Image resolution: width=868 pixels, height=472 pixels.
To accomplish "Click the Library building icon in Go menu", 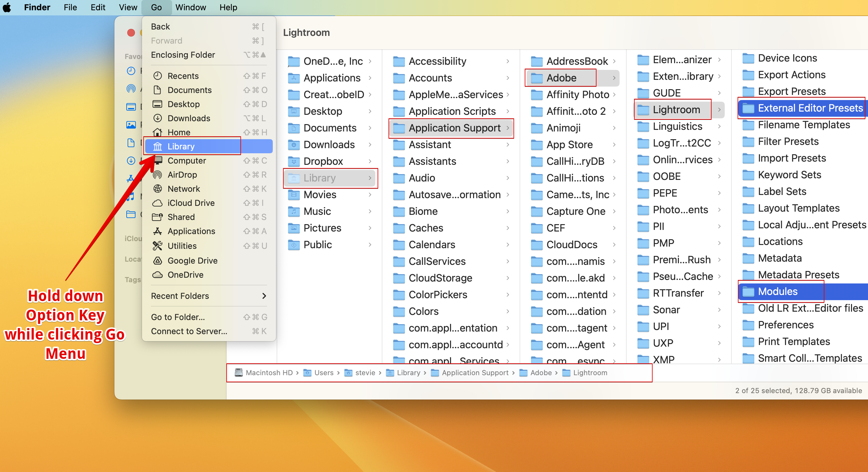I will (157, 146).
